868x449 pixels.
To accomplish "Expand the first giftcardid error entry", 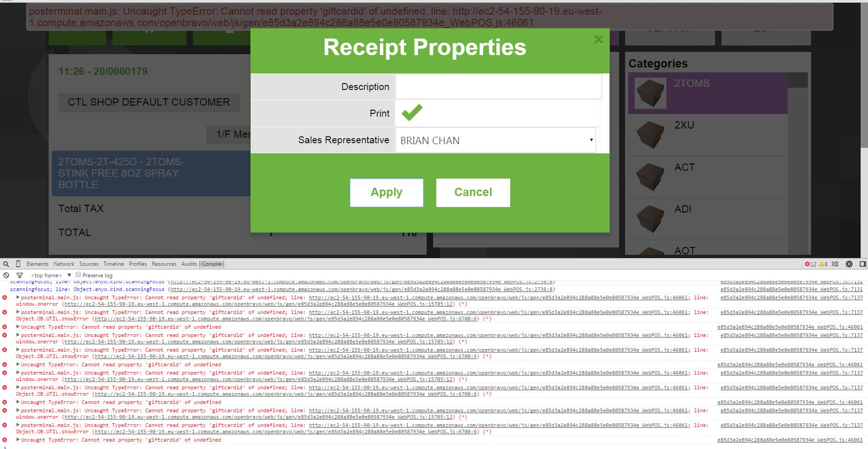I will (18, 297).
